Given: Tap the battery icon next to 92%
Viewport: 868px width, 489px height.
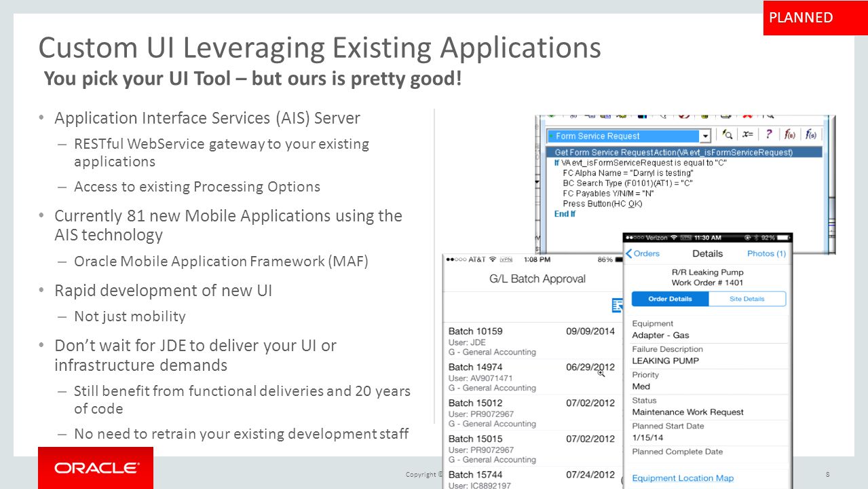Looking at the screenshot, I should pos(784,238).
